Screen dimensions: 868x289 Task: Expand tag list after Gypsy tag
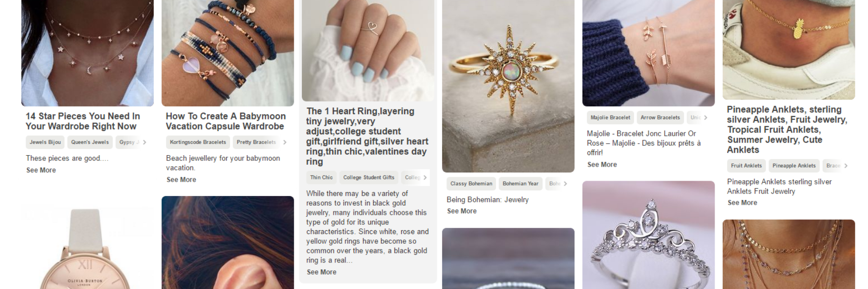tap(144, 142)
